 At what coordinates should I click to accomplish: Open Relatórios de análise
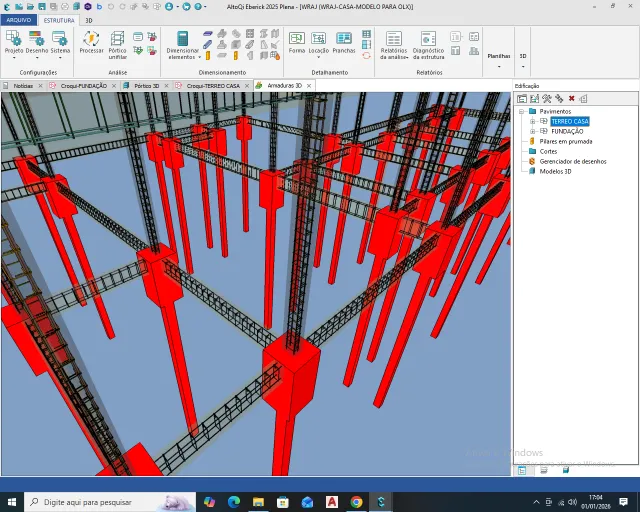[x=394, y=45]
